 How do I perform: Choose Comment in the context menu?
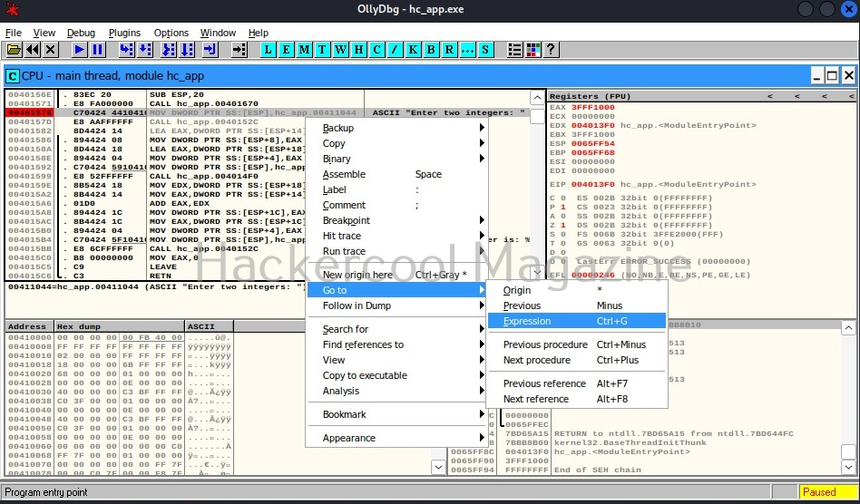tap(396, 205)
